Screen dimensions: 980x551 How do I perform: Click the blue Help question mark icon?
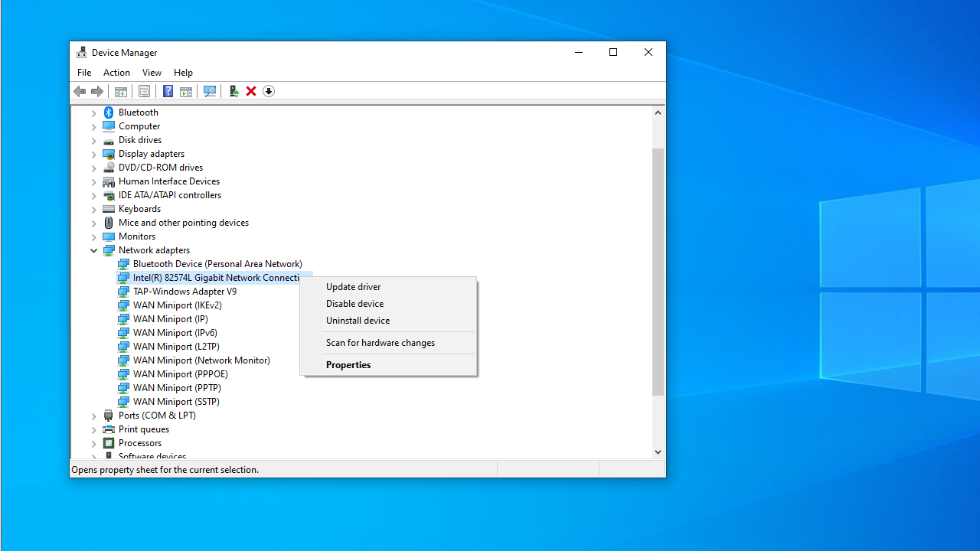pyautogui.click(x=168, y=91)
